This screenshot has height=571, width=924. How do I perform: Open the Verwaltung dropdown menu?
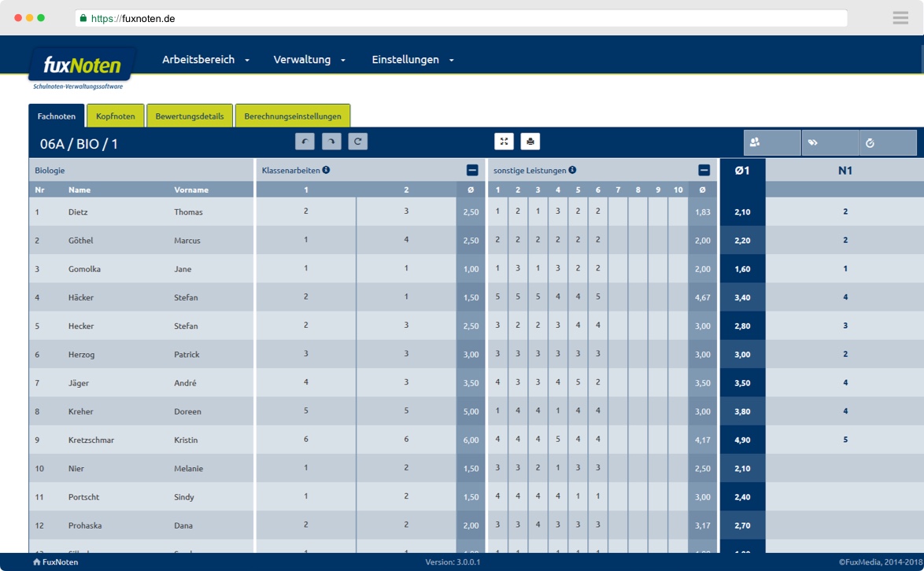pyautogui.click(x=309, y=60)
